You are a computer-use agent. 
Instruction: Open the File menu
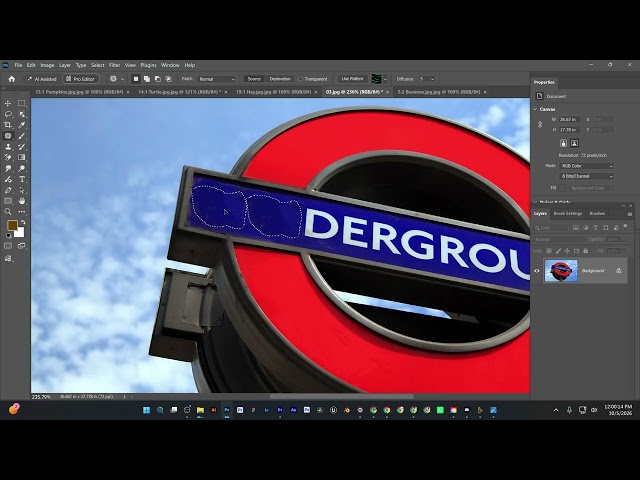[18, 65]
